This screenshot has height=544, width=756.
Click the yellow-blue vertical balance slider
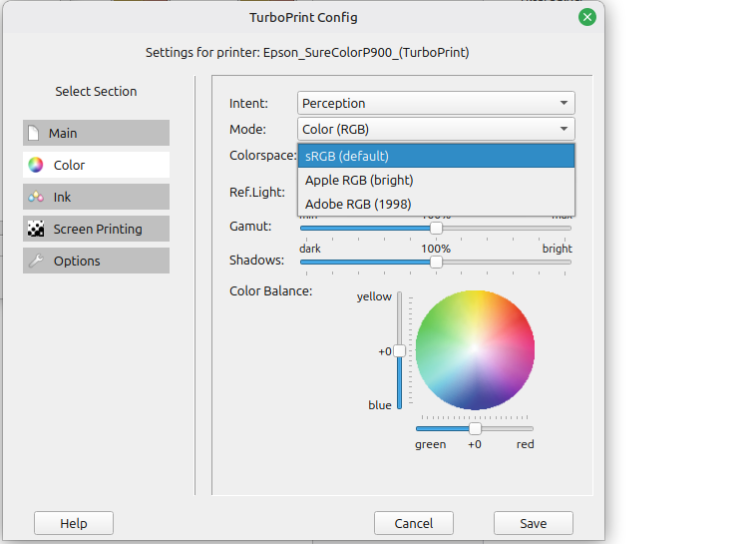pos(399,351)
